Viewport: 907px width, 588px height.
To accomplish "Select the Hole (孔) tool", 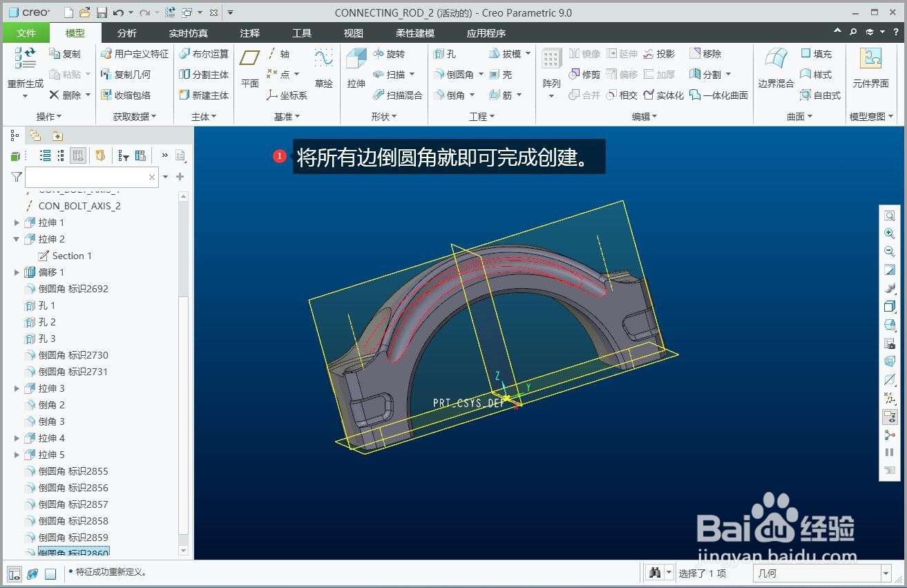I will tap(444, 54).
